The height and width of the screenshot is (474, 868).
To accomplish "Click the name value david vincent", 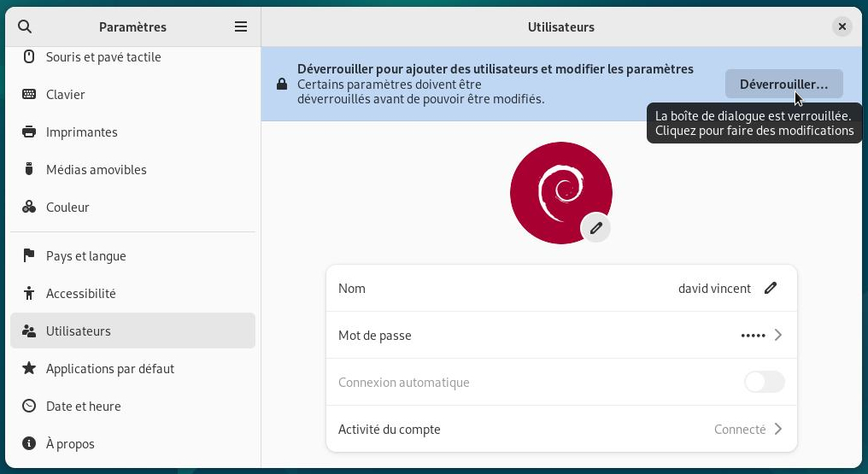I will (x=715, y=288).
